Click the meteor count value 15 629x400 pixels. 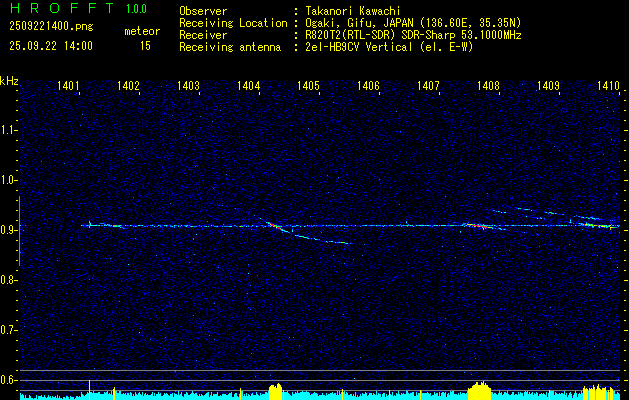(145, 46)
